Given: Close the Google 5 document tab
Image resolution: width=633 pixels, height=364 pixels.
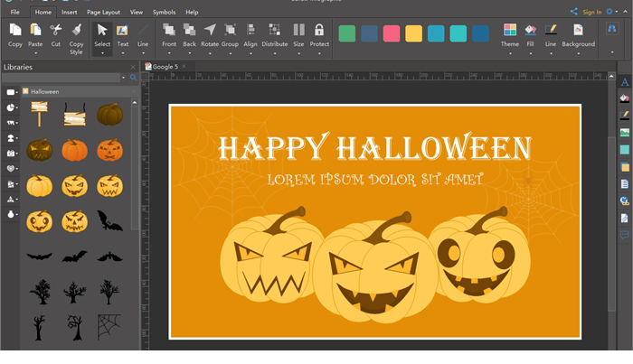Looking at the screenshot, I should point(184,66).
